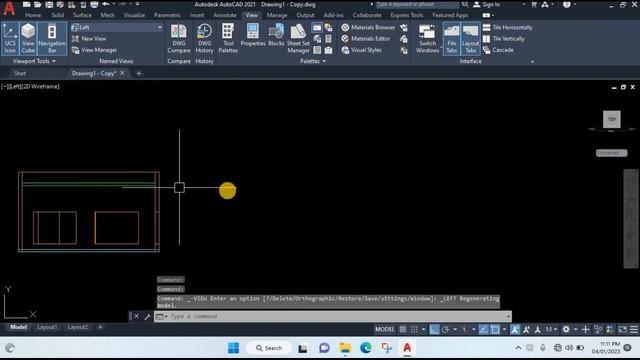640x360 pixels.
Task: Toggle polar tracking in status bar
Action: pos(445,329)
